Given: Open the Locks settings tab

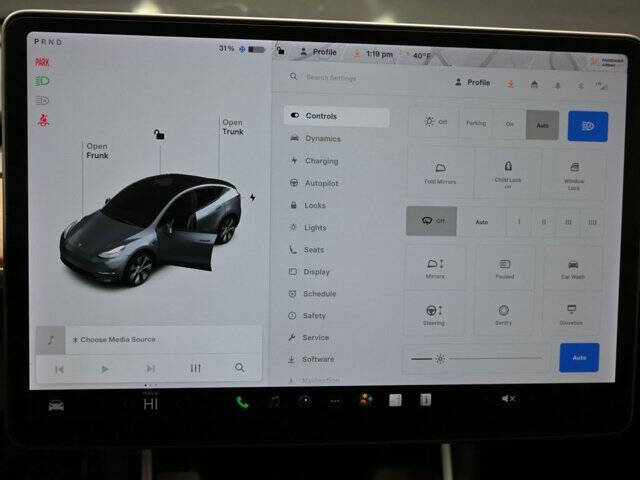Looking at the screenshot, I should [308, 205].
